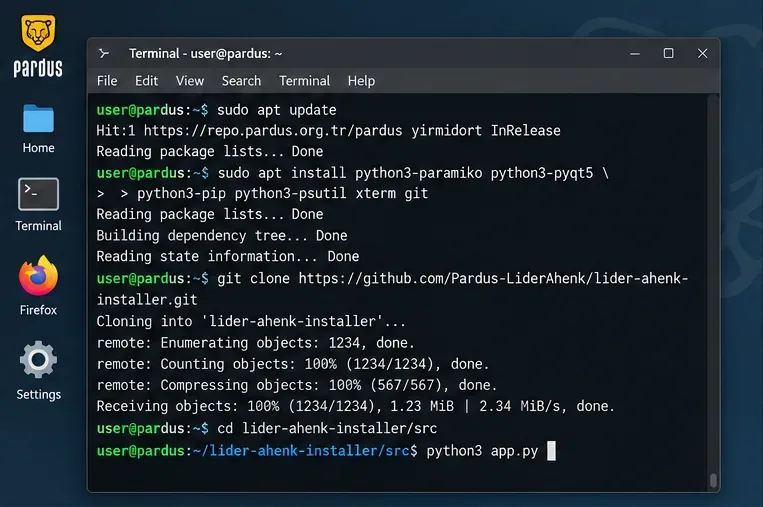763x507 pixels.
Task: Open the Help menu
Action: [362, 81]
